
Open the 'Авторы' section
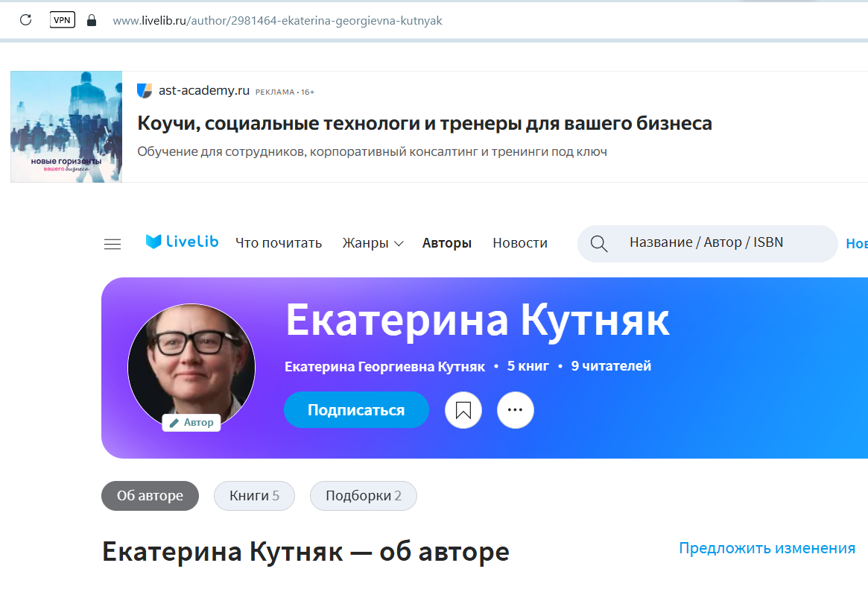[x=447, y=242]
